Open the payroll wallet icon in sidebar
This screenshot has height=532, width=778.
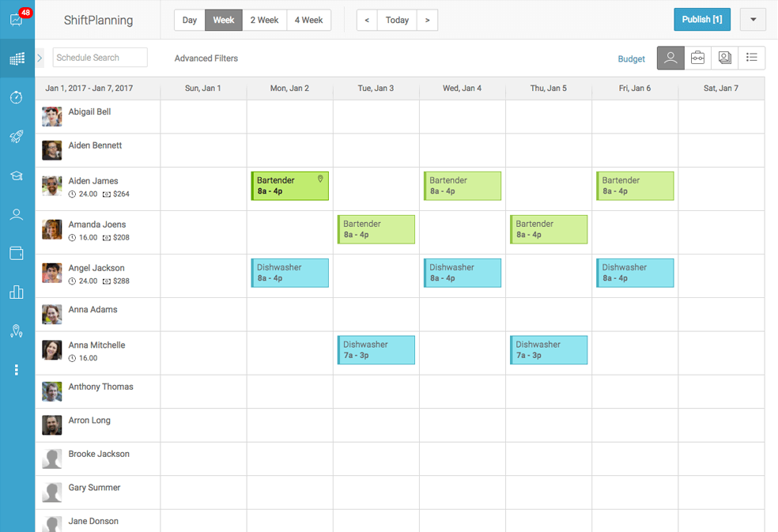point(17,253)
